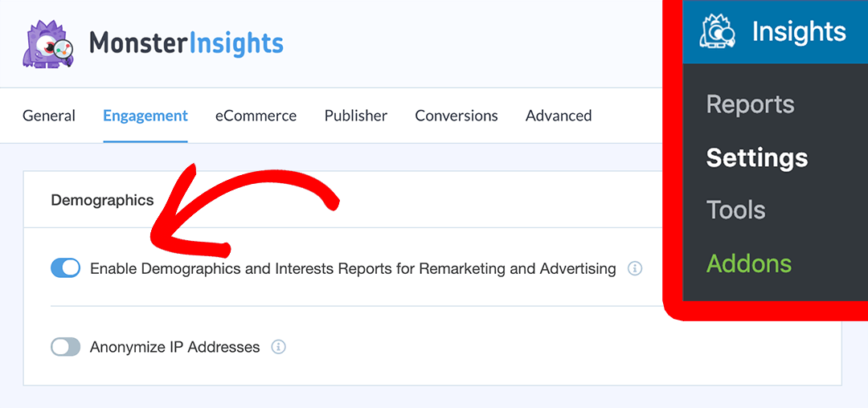868x408 pixels.
Task: Switch to the eCommerce tab
Action: [x=256, y=116]
